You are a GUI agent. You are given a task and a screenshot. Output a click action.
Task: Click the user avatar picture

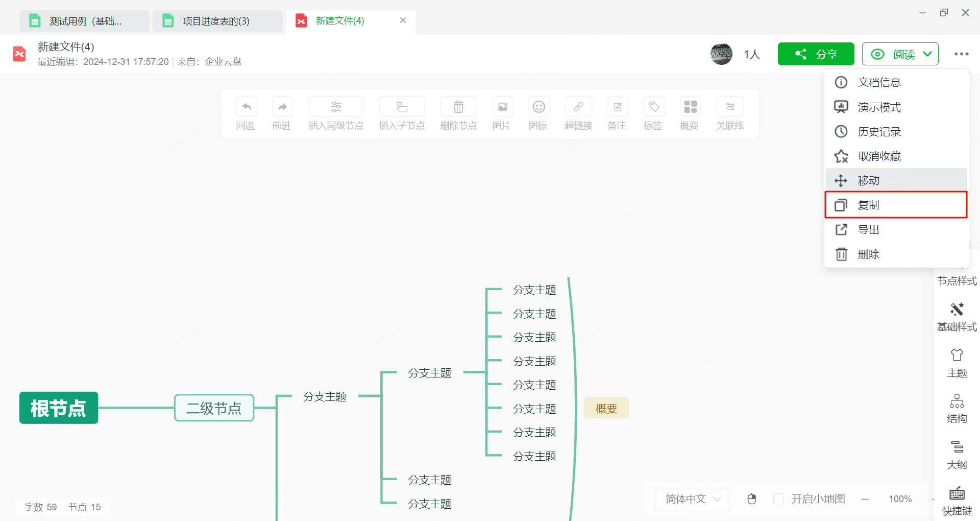(x=721, y=54)
